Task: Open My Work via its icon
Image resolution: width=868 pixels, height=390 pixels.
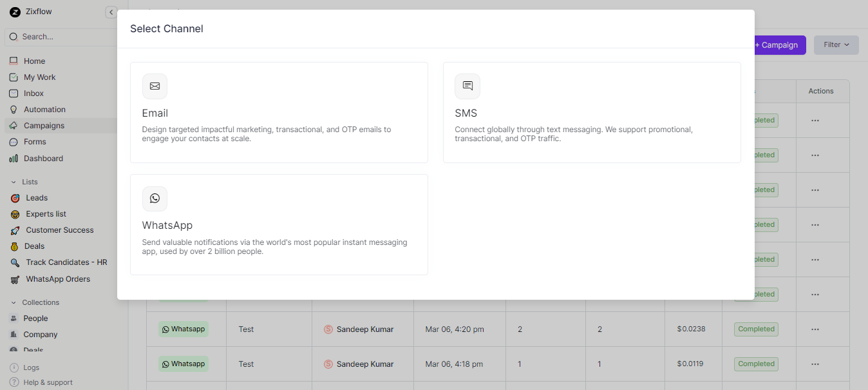Action: (14, 77)
